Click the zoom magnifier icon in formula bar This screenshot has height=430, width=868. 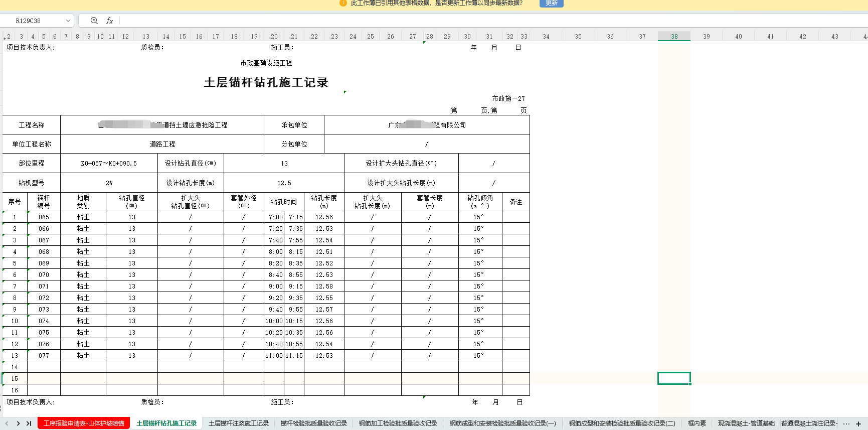point(94,21)
